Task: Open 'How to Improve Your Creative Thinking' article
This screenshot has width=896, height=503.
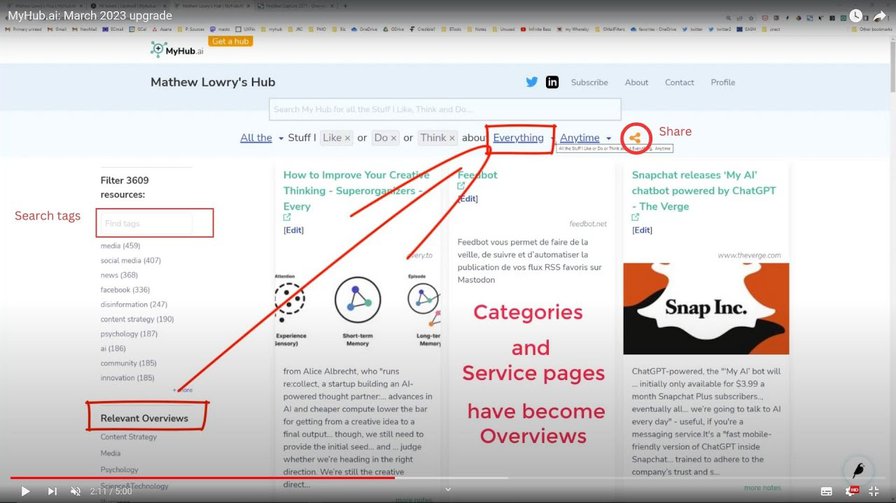Action: (355, 190)
